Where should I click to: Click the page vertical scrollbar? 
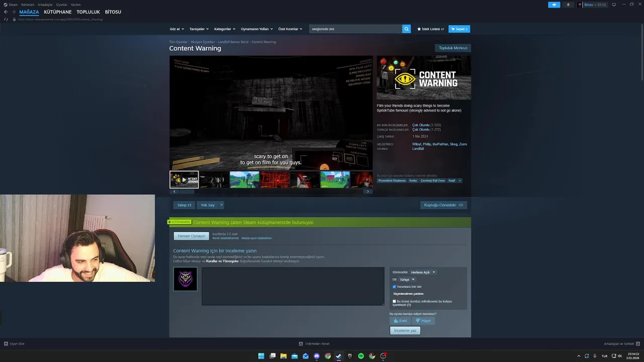pyautogui.click(x=641, y=52)
